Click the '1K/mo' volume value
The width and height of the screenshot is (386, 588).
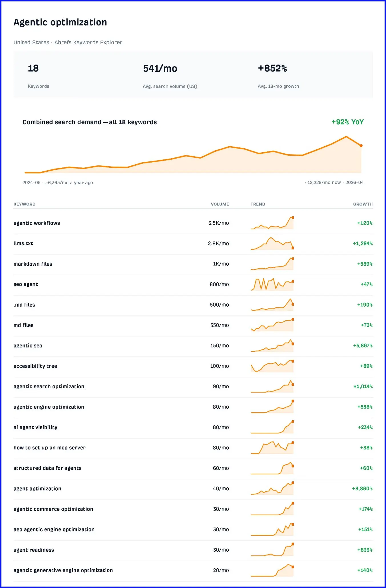point(221,264)
